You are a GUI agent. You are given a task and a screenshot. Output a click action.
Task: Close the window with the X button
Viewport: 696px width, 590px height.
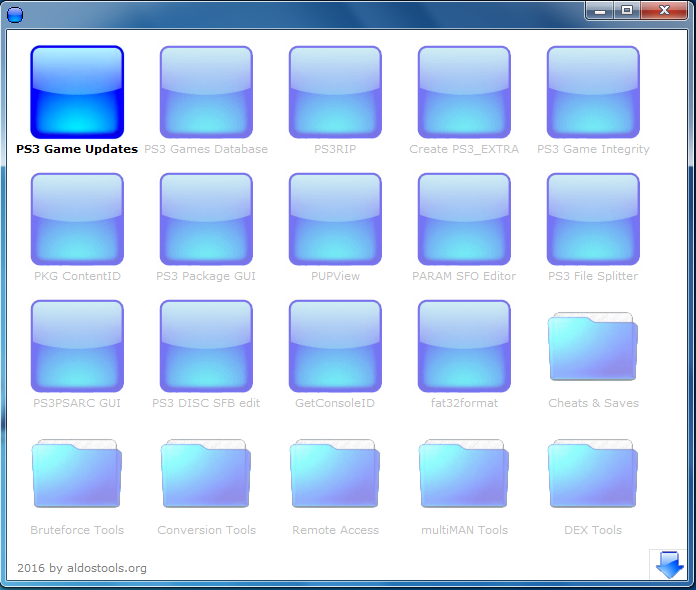pos(664,11)
